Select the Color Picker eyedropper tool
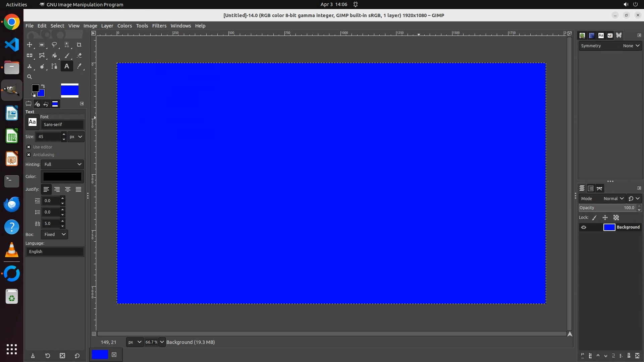The height and width of the screenshot is (362, 644). pyautogui.click(x=79, y=66)
